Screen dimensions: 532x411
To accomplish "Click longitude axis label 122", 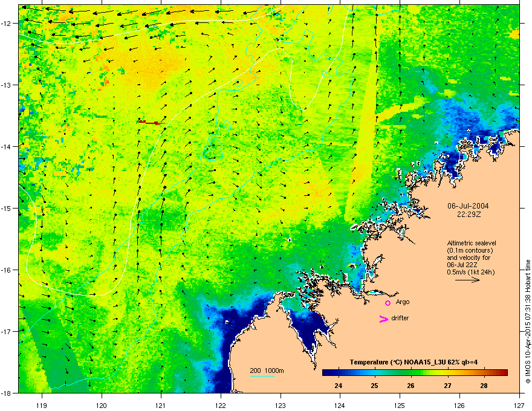I will 221,405.
